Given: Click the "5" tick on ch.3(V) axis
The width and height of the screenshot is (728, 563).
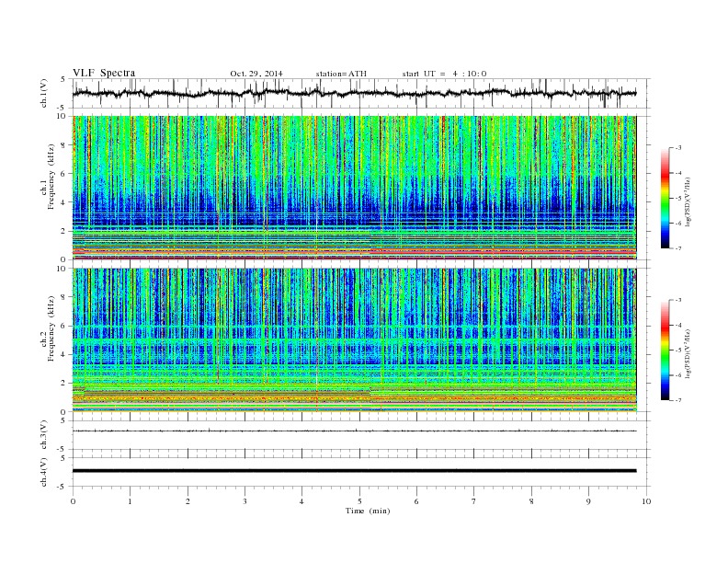Looking at the screenshot, I should pyautogui.click(x=64, y=420).
